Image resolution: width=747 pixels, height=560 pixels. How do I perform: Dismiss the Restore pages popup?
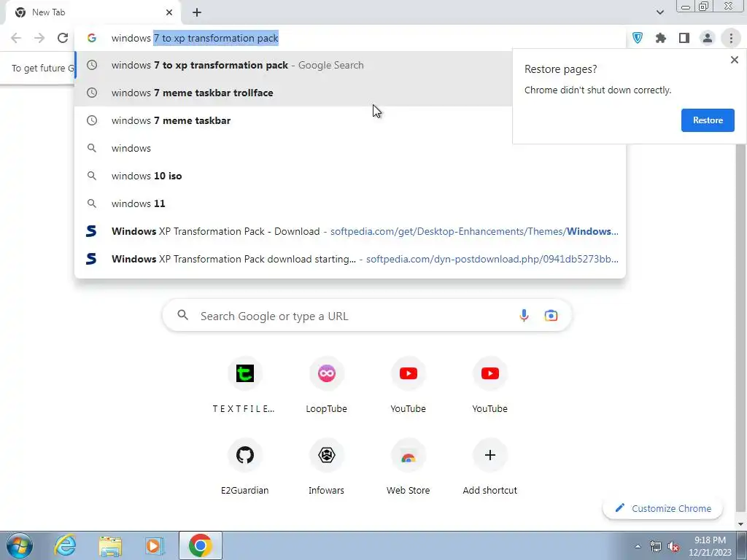click(734, 60)
